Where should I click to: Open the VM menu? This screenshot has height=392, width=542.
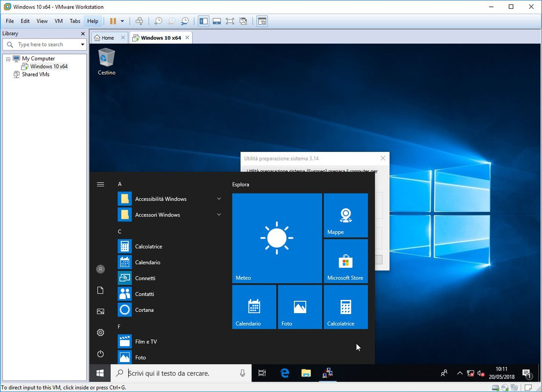coord(58,21)
